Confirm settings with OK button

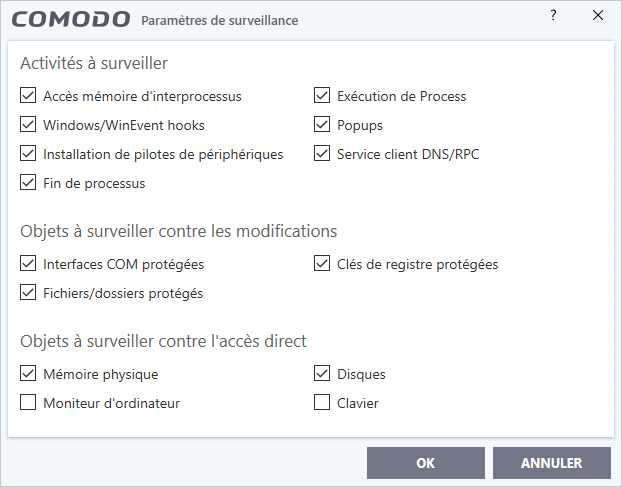426,463
